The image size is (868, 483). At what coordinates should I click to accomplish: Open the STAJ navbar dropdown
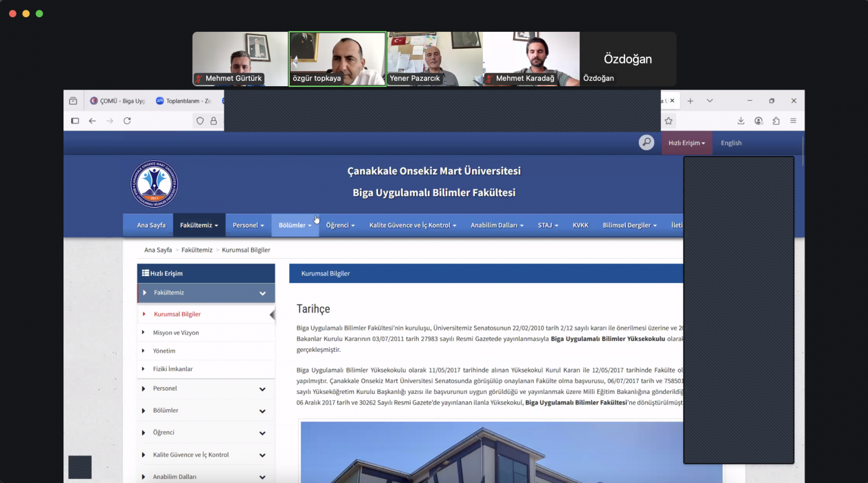point(548,225)
